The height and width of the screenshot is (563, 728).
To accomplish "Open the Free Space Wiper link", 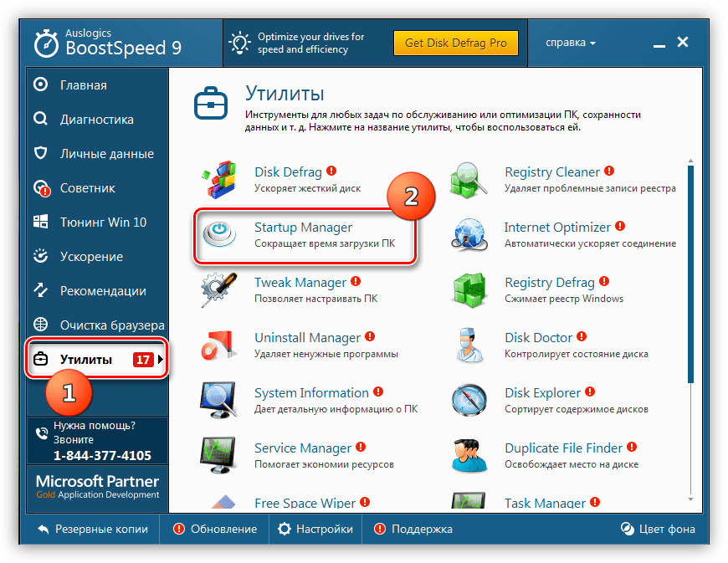I will [x=305, y=503].
